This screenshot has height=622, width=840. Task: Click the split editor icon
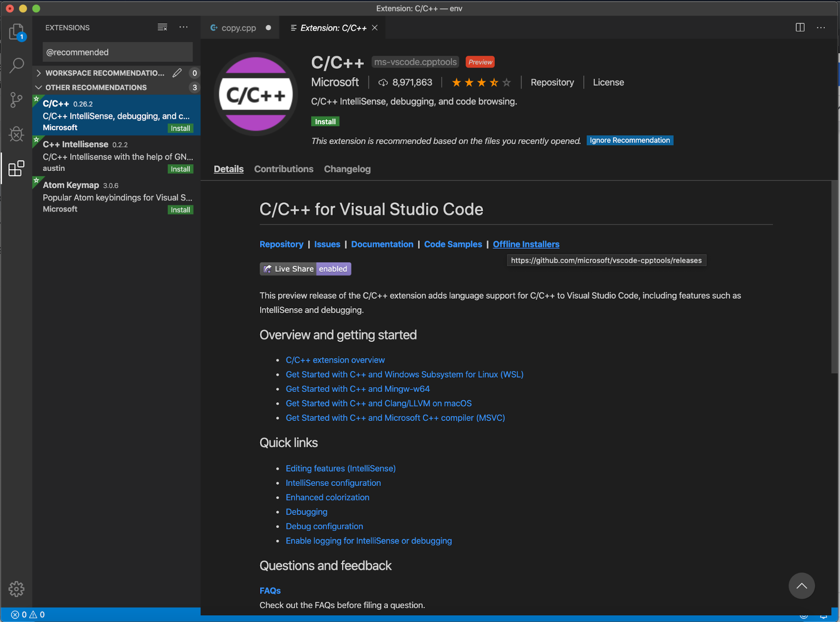click(800, 28)
